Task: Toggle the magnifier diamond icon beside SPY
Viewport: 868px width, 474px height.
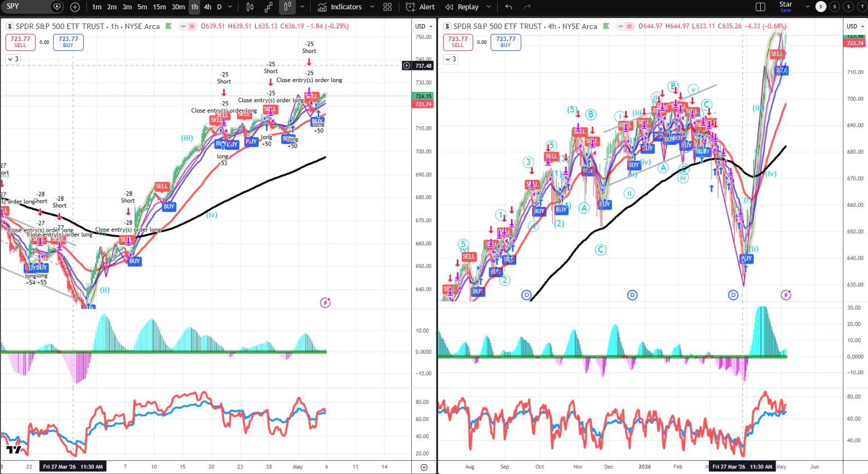Action: point(57,7)
